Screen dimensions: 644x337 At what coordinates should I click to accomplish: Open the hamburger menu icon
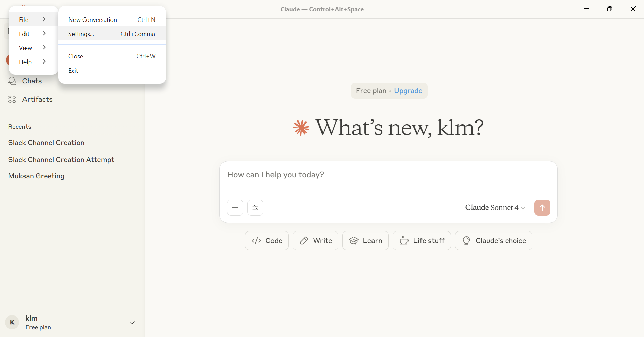(x=9, y=9)
